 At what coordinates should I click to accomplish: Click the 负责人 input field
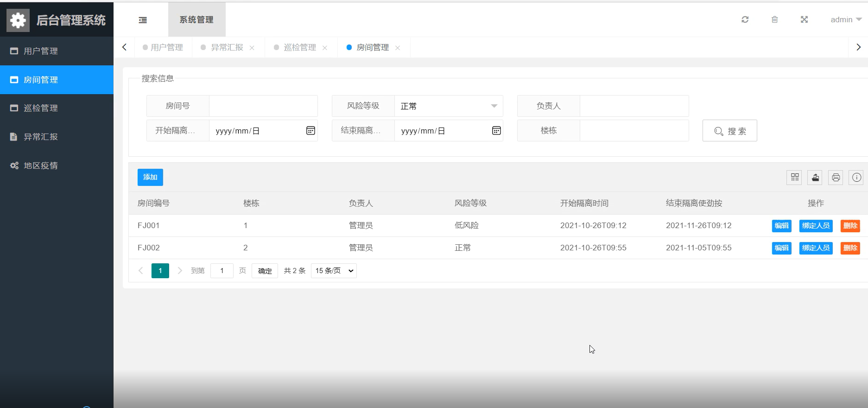(634, 106)
